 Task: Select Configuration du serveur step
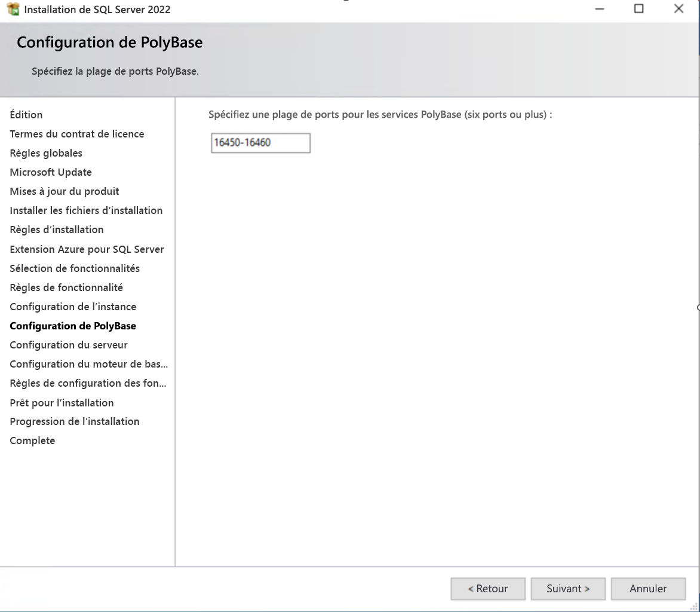point(67,345)
